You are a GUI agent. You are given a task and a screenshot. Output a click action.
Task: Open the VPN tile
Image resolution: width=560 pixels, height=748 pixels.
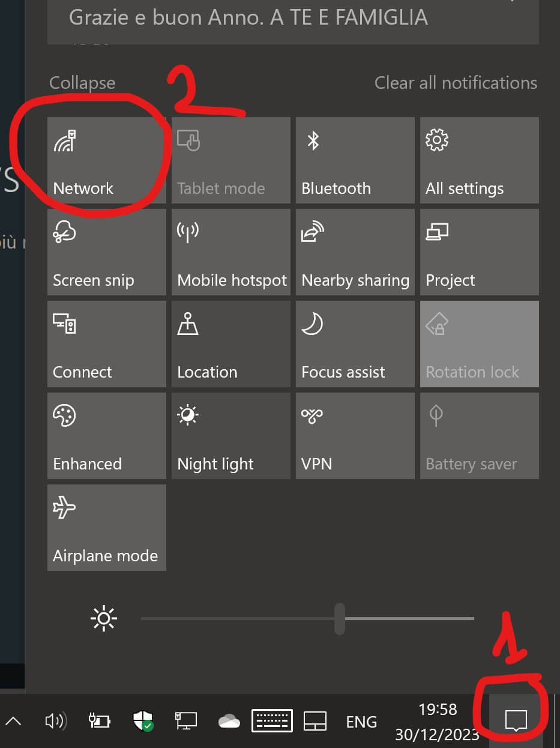355,436
